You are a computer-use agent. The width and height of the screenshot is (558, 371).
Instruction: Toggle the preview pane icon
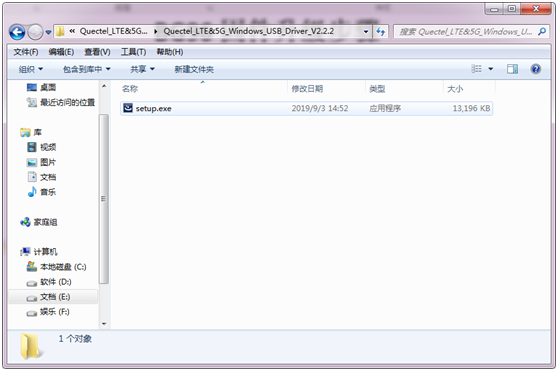tap(512, 69)
